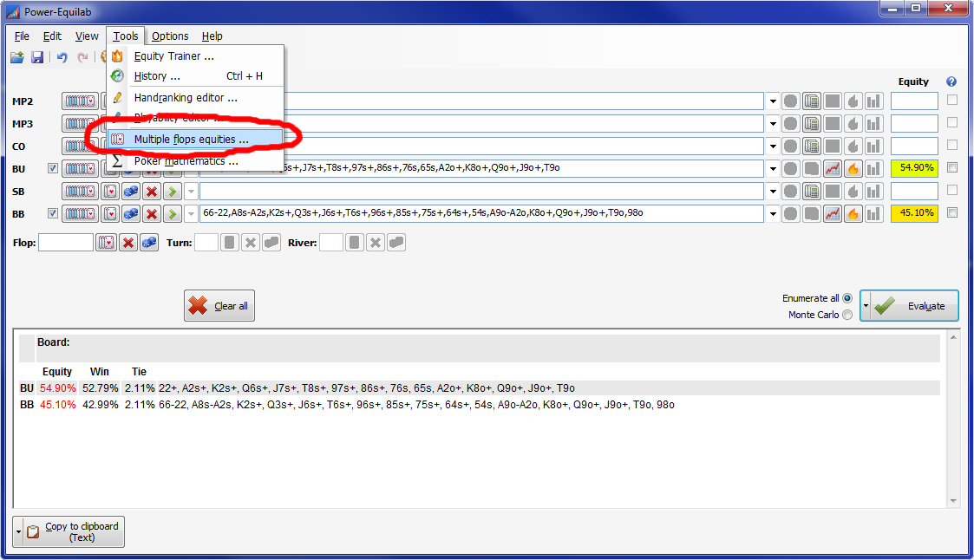Click the single-card picker icon in SB row

(x=110, y=192)
